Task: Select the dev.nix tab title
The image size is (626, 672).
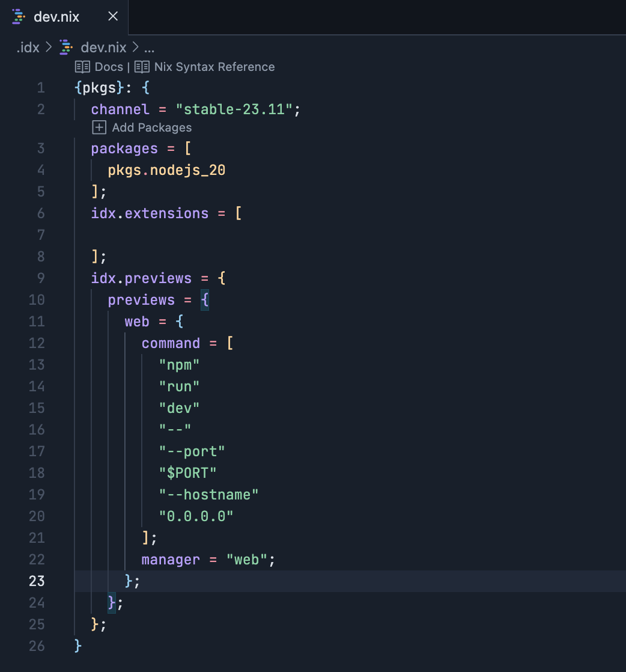Action: point(56,17)
